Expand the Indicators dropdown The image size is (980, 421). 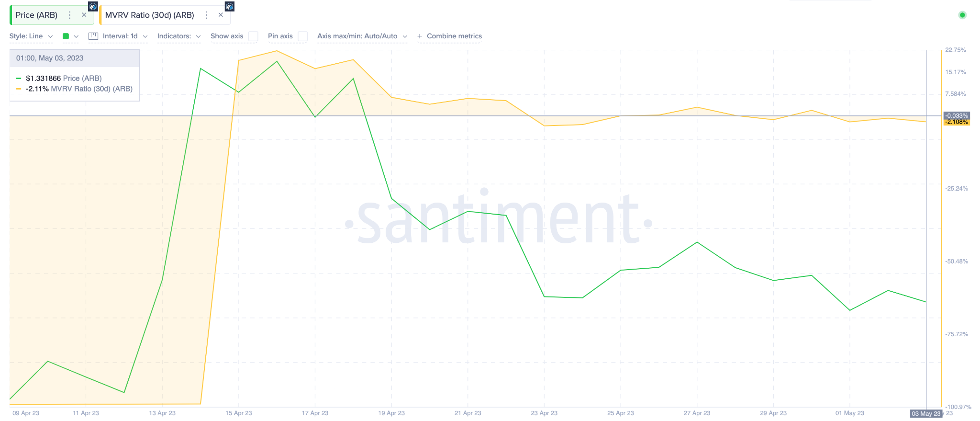178,36
